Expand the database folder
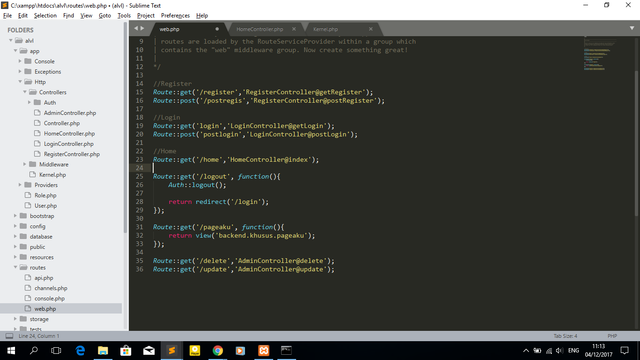Screen dimensions: 640x360 16,236
